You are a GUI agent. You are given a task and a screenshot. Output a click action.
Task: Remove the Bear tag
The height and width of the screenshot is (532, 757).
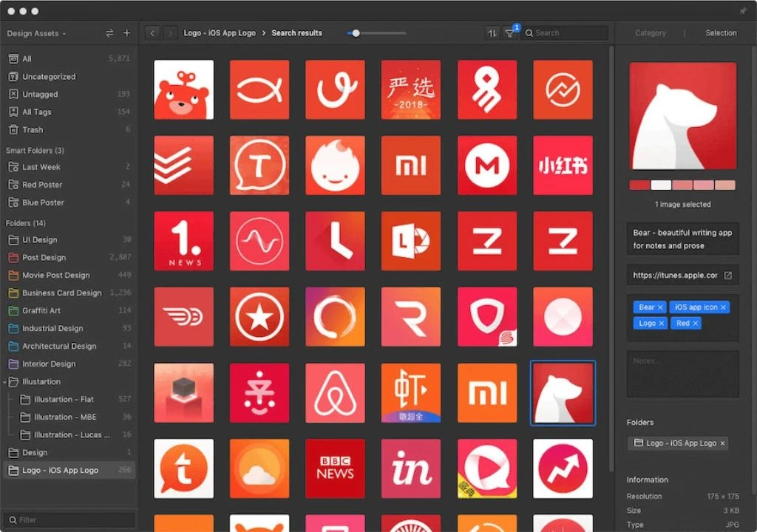660,307
